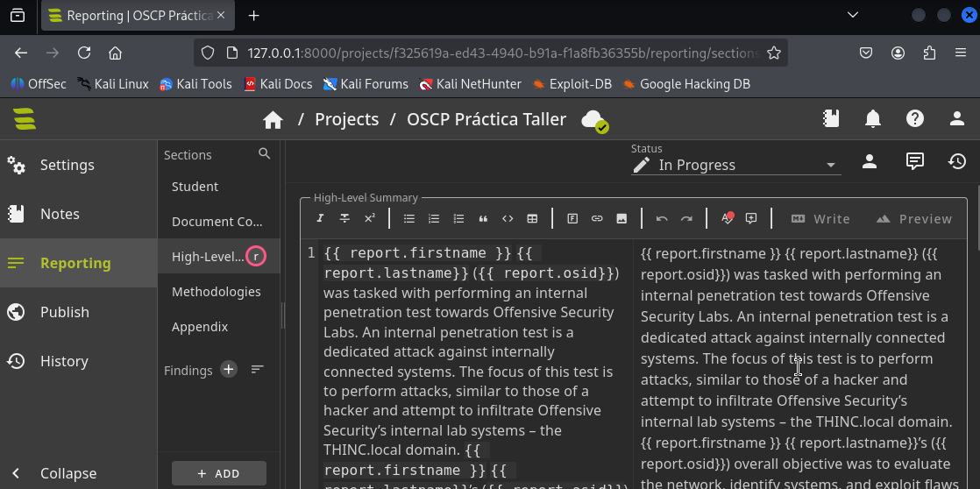The image size is (980, 489).
Task: Add new finding with plus icon
Action: point(229,370)
